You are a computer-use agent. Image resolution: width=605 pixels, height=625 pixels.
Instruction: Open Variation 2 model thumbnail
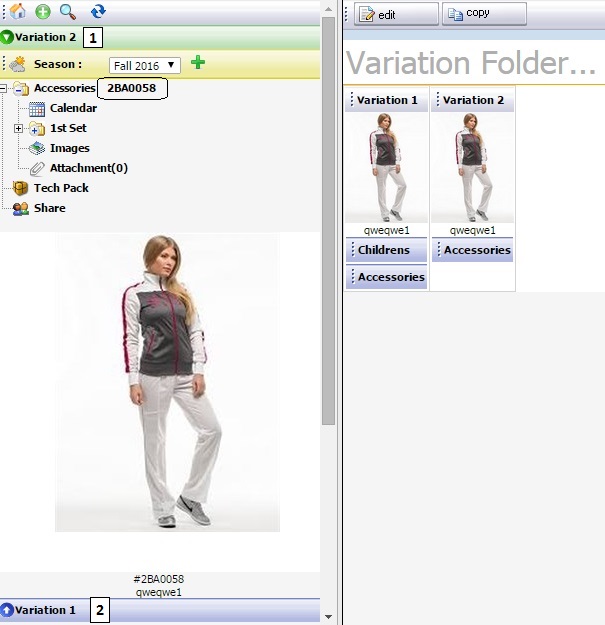[473, 167]
